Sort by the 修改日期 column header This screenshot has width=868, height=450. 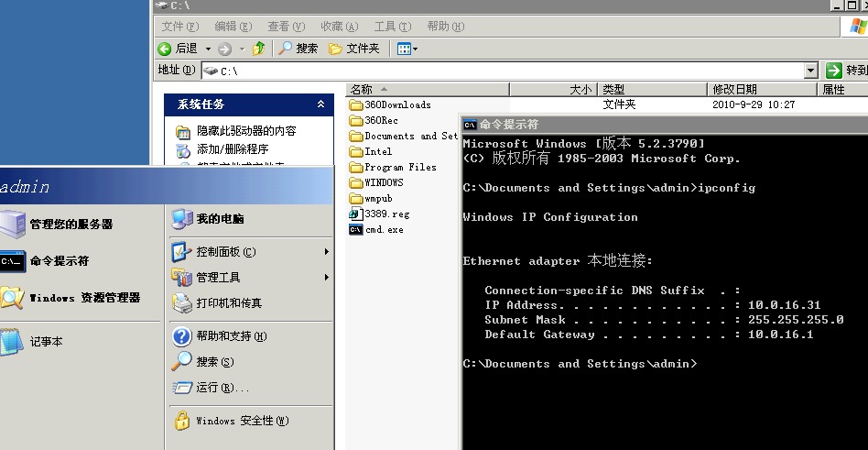coord(763,89)
